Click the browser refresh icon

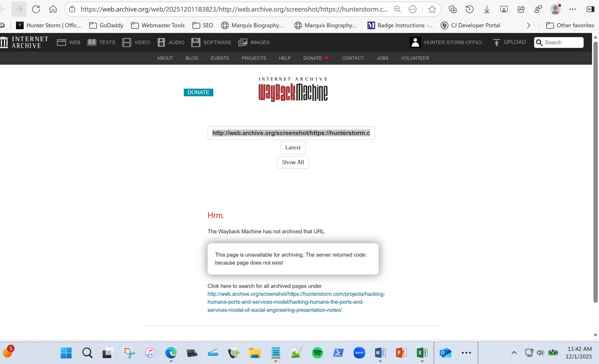36,9
